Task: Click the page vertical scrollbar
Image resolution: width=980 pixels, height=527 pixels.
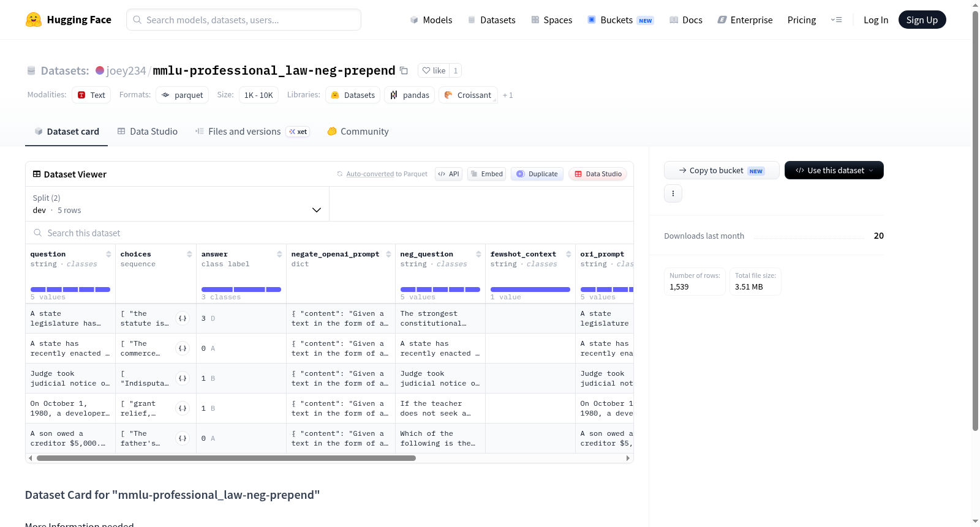Action: (x=975, y=220)
